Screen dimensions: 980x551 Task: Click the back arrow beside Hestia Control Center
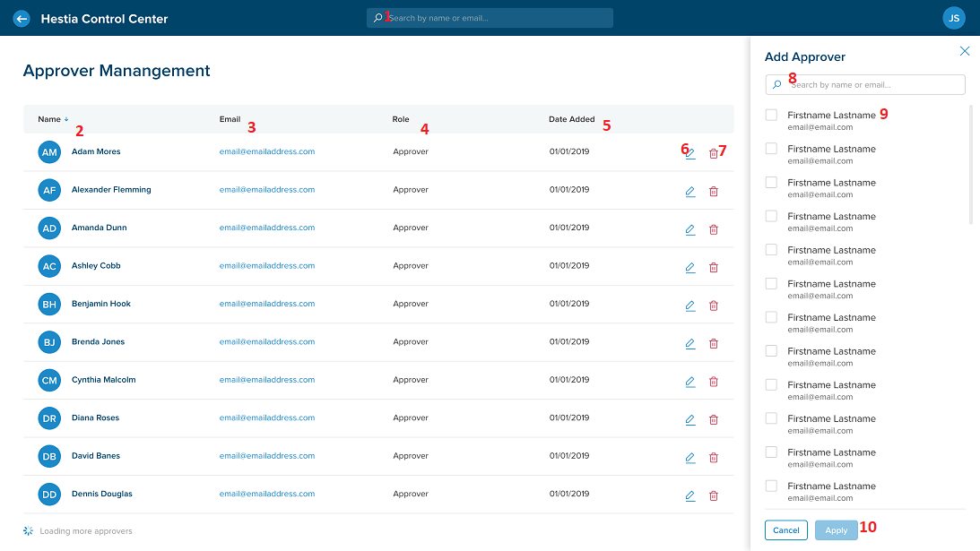pos(22,18)
